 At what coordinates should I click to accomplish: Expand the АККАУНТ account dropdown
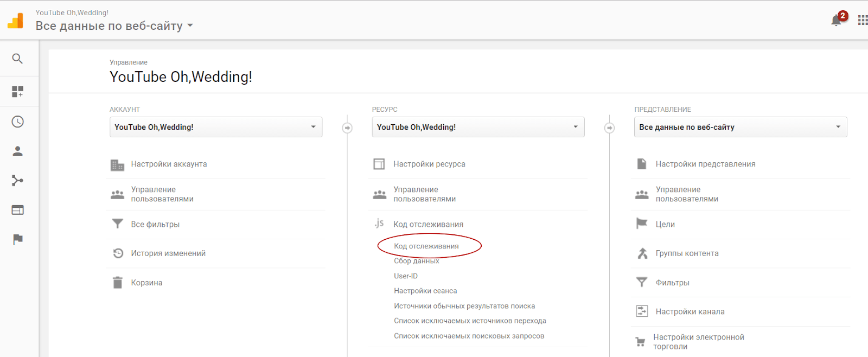click(215, 127)
